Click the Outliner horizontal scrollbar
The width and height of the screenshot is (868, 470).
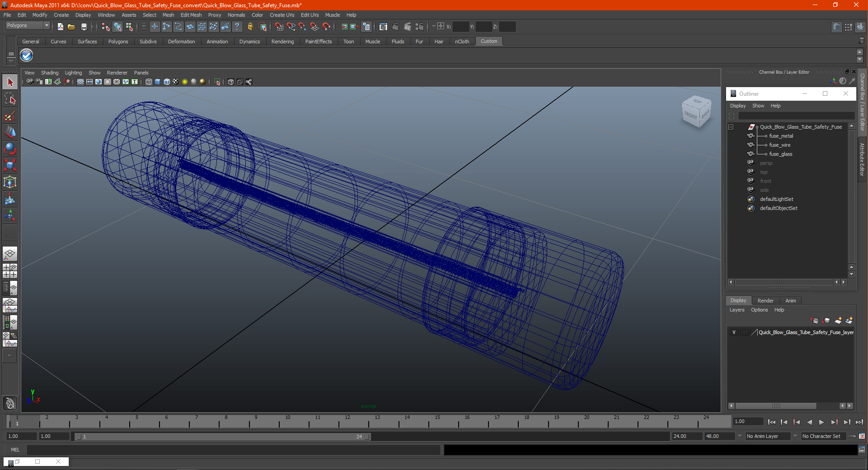(784, 282)
